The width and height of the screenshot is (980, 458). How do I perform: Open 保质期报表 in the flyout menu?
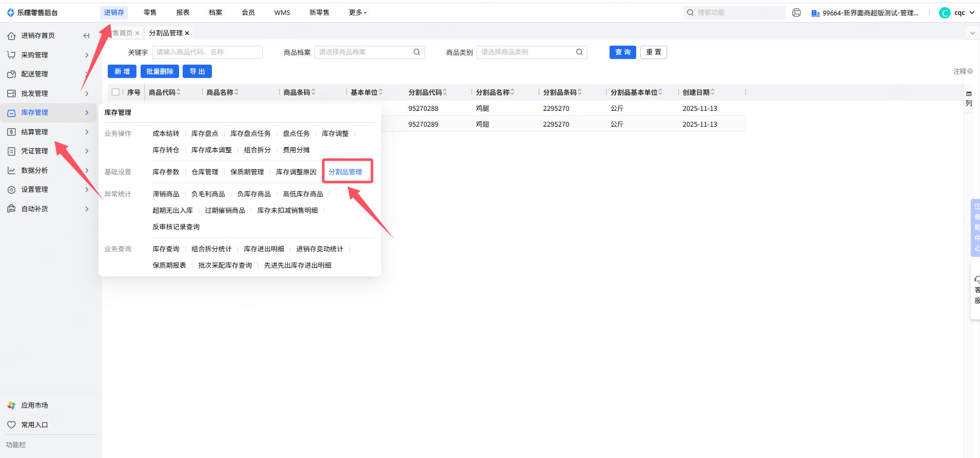click(169, 265)
